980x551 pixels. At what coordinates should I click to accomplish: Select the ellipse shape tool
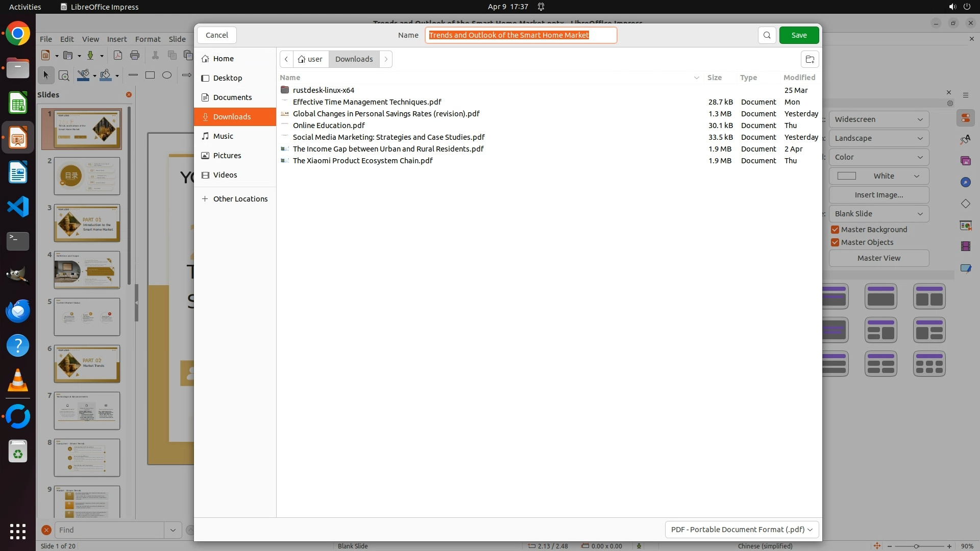point(167,75)
